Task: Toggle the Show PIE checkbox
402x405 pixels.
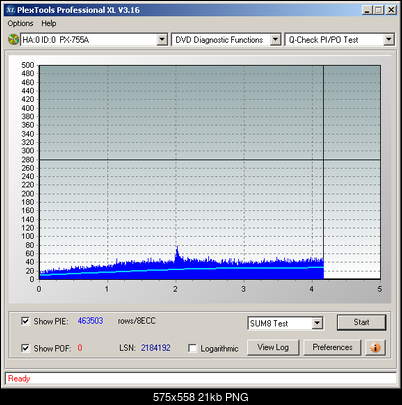Action: tap(25, 321)
